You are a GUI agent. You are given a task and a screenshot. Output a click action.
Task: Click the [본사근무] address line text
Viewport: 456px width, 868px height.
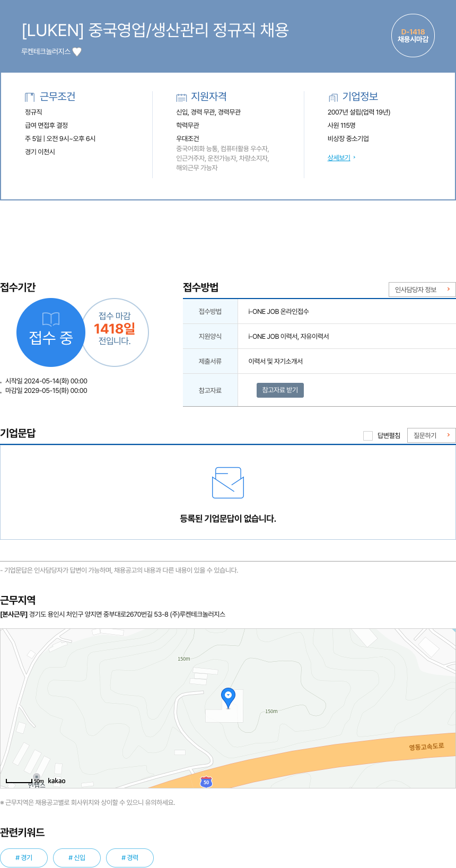(x=112, y=615)
